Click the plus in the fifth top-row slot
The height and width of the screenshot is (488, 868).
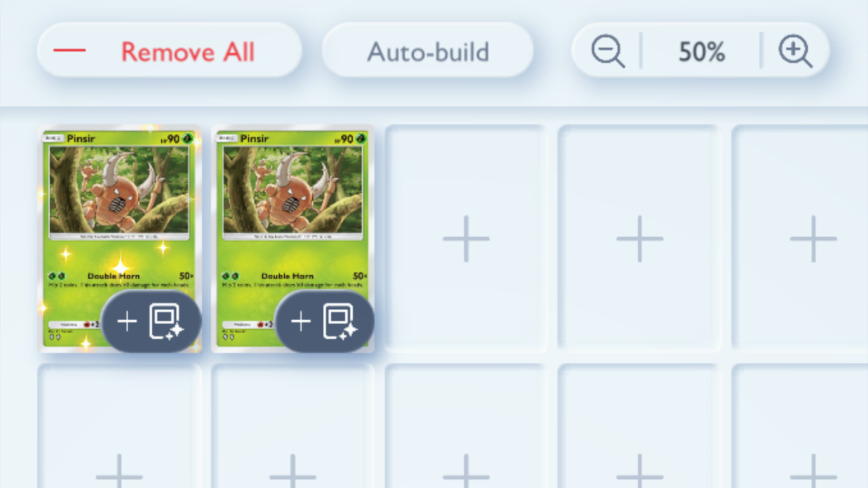pos(813,239)
